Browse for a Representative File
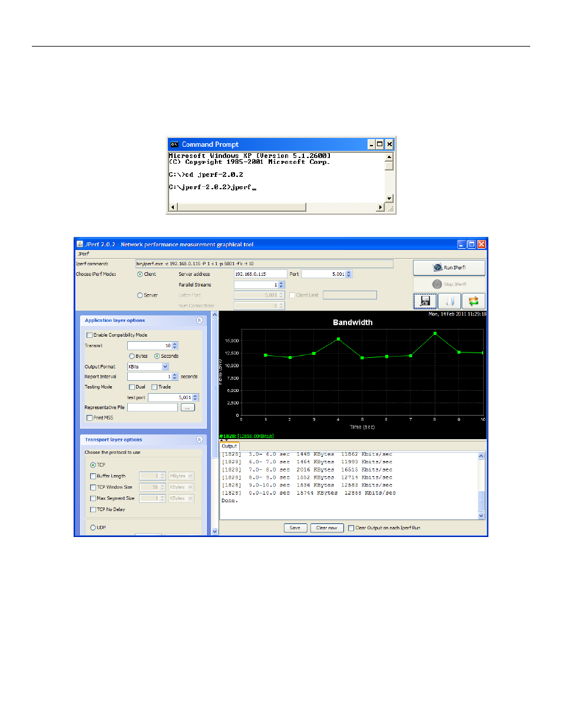Image resolution: width=562 pixels, height=728 pixels. [x=187, y=407]
